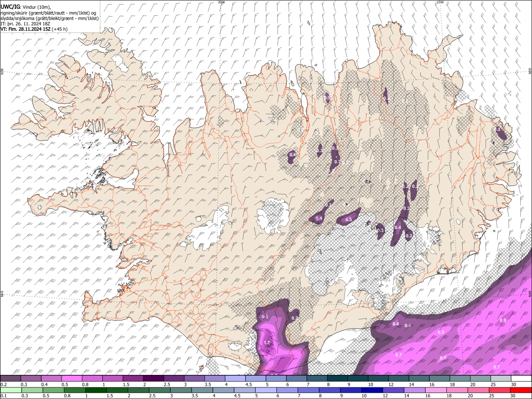Click the 25–30 pale gray swatch, top row
Viewport: 532px width, 399px height.
coord(501,379)
